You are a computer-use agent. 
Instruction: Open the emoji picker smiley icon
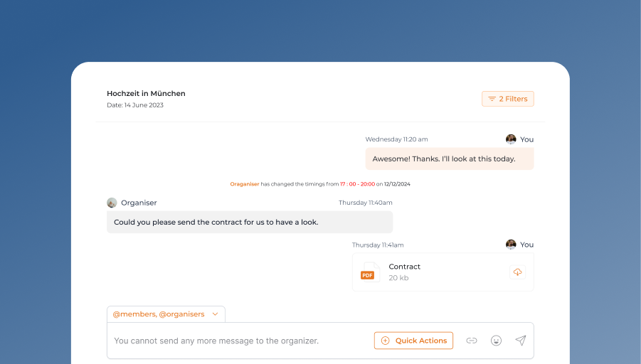(x=497, y=341)
